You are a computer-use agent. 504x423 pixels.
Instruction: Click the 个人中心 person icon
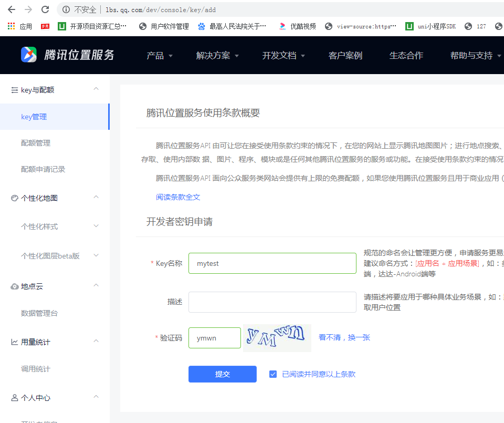(15, 398)
